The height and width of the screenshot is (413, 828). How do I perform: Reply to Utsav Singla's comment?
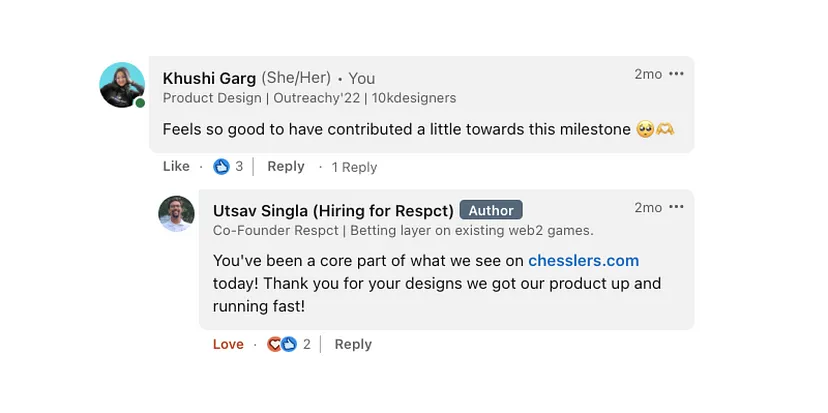[353, 344]
